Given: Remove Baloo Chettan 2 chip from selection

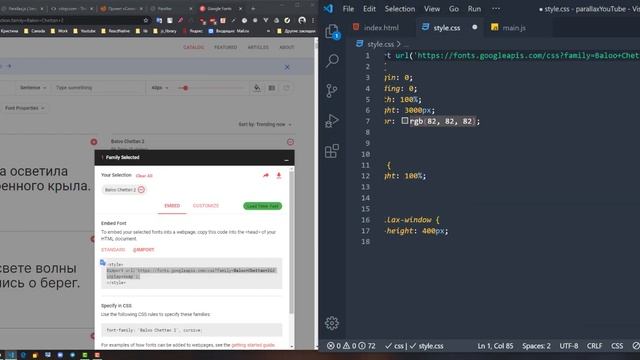Looking at the screenshot, I should click(x=141, y=190).
